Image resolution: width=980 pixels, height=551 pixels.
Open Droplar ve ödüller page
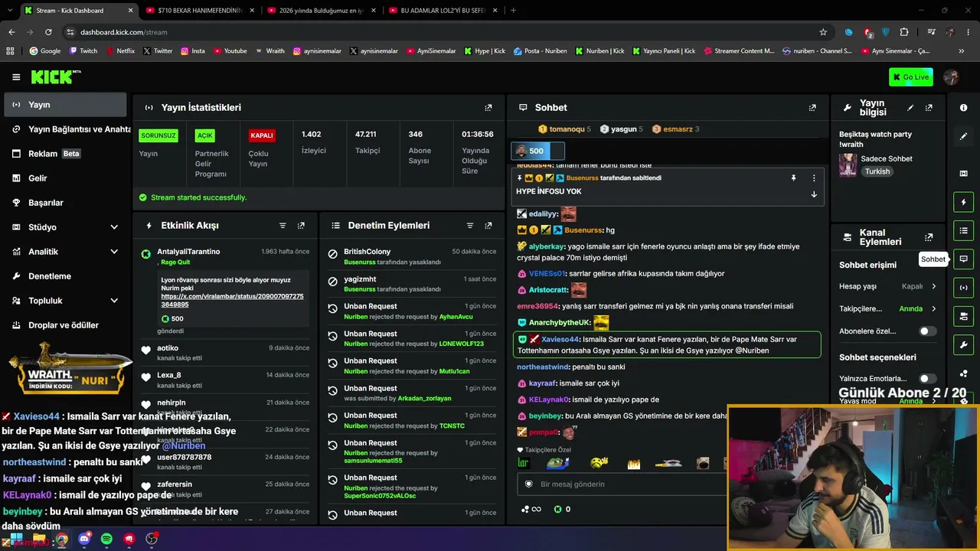click(65, 325)
